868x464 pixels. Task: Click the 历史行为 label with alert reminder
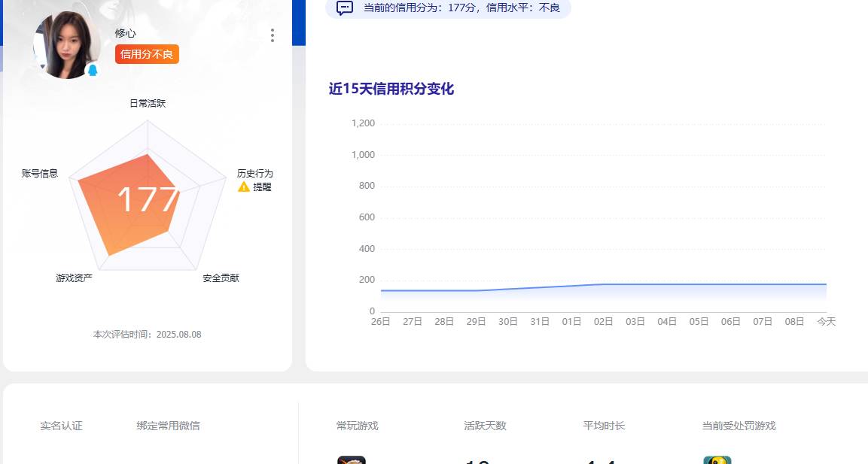coord(256,174)
